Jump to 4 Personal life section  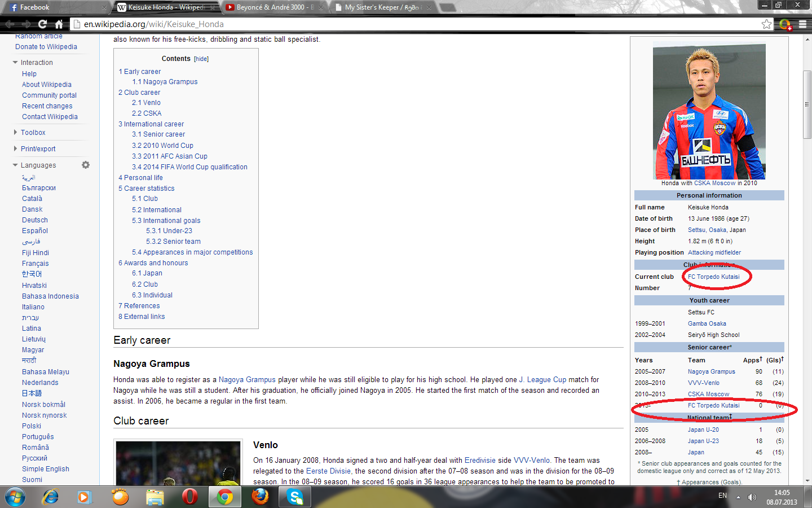140,178
